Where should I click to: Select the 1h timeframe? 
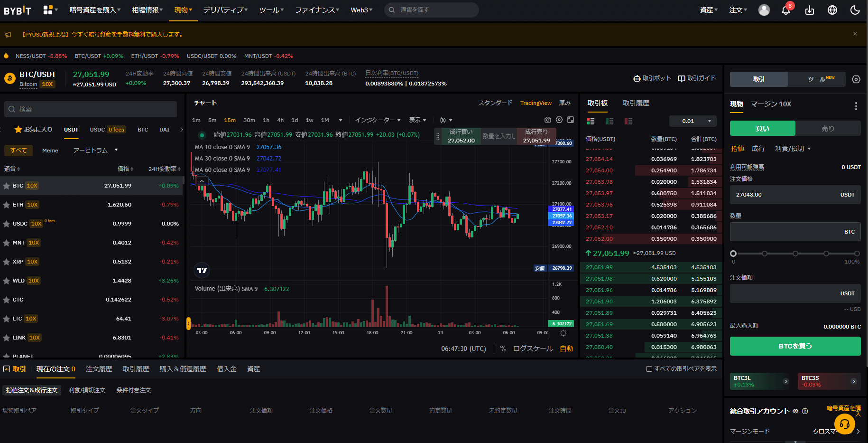(x=266, y=120)
